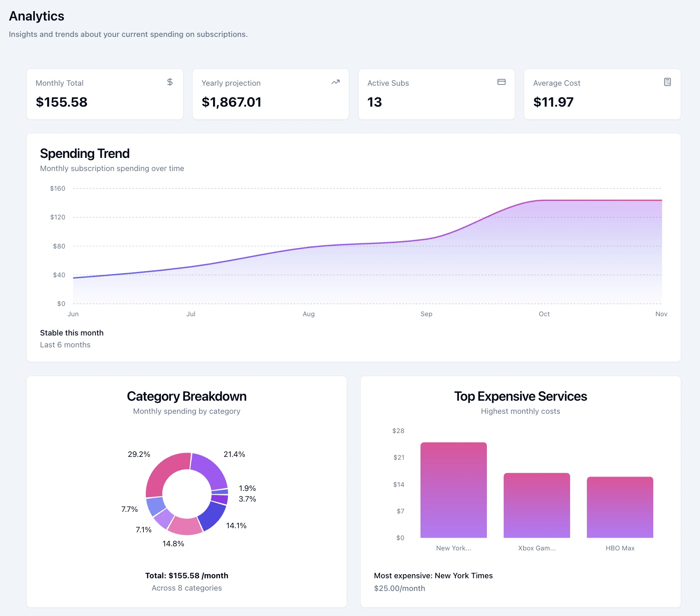Image resolution: width=700 pixels, height=616 pixels.
Task: Click the Total: $155.58 /month text
Action: coord(186,575)
